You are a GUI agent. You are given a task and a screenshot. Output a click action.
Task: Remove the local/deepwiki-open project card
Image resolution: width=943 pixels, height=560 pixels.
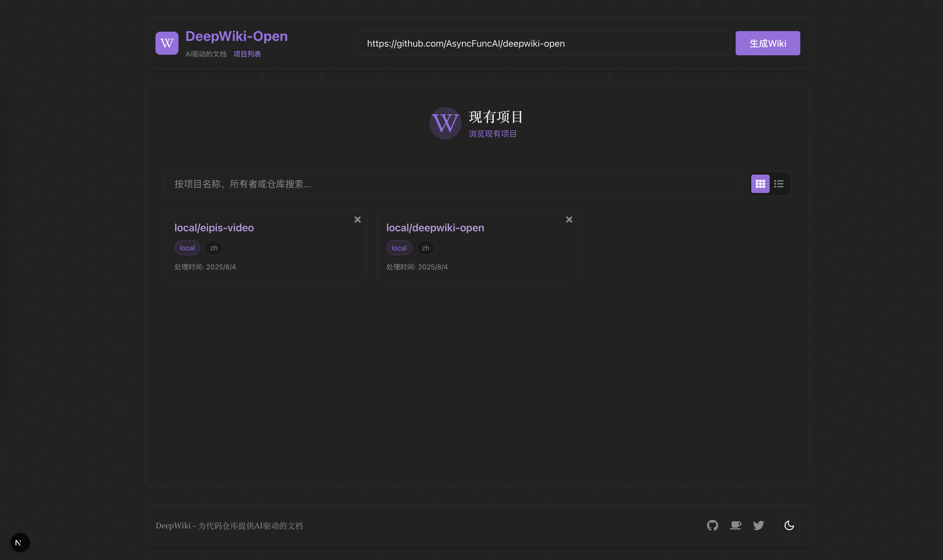[x=569, y=220]
